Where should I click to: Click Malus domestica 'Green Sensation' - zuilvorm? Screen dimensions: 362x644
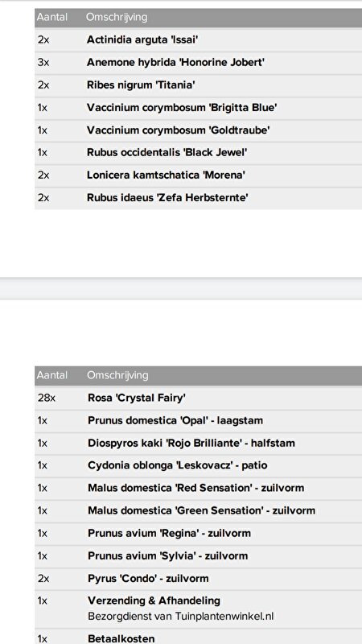coord(202,510)
